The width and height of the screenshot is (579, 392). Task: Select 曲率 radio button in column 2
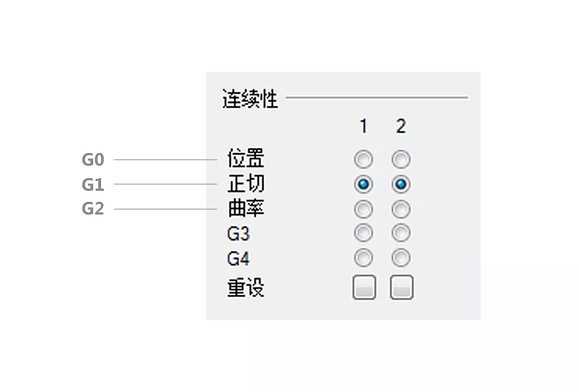pos(401,209)
